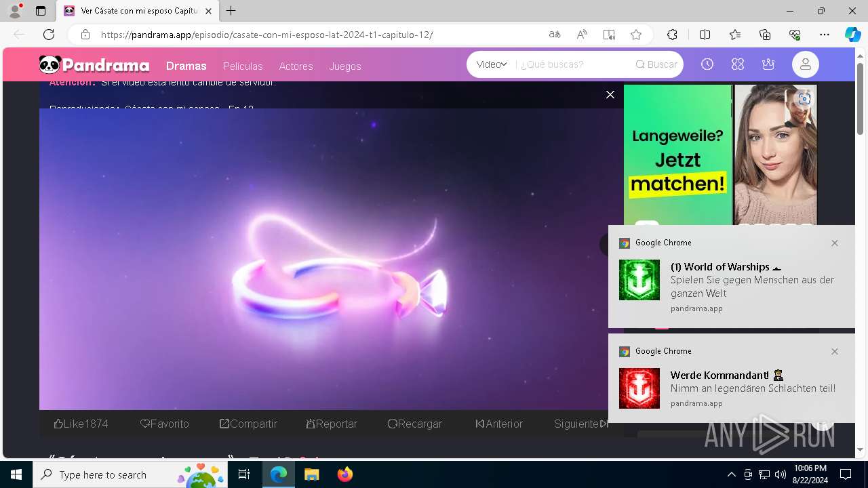
Task: Open the Tab actions menu icon
Action: [41, 11]
